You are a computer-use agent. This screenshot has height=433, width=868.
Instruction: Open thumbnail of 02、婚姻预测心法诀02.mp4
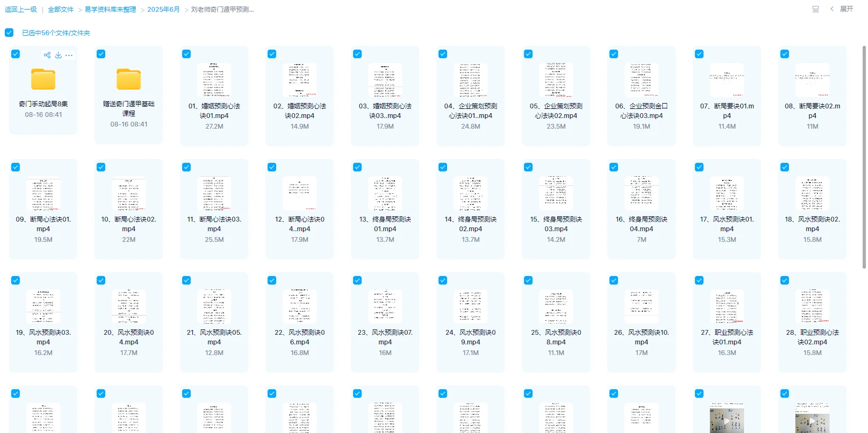coord(300,81)
